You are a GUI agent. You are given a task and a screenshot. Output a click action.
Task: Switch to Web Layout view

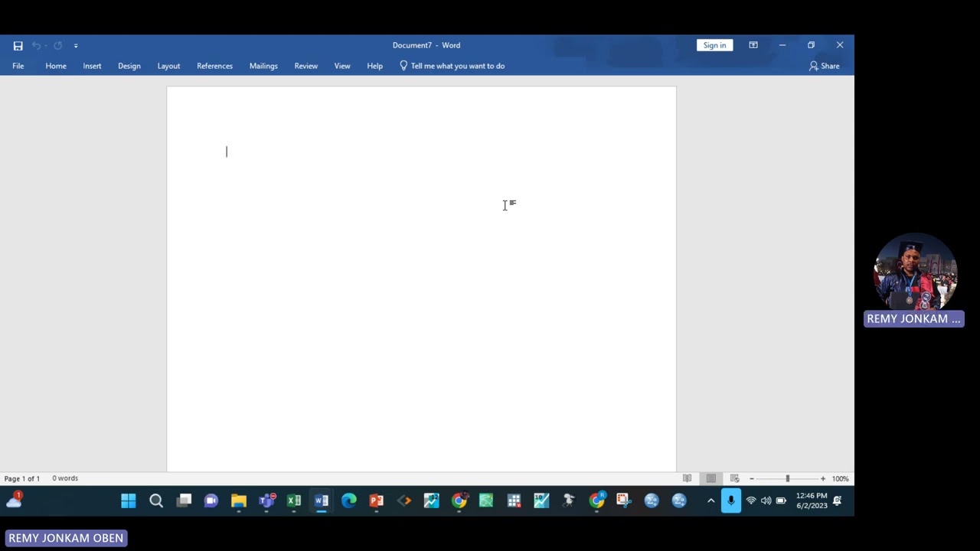pos(734,478)
